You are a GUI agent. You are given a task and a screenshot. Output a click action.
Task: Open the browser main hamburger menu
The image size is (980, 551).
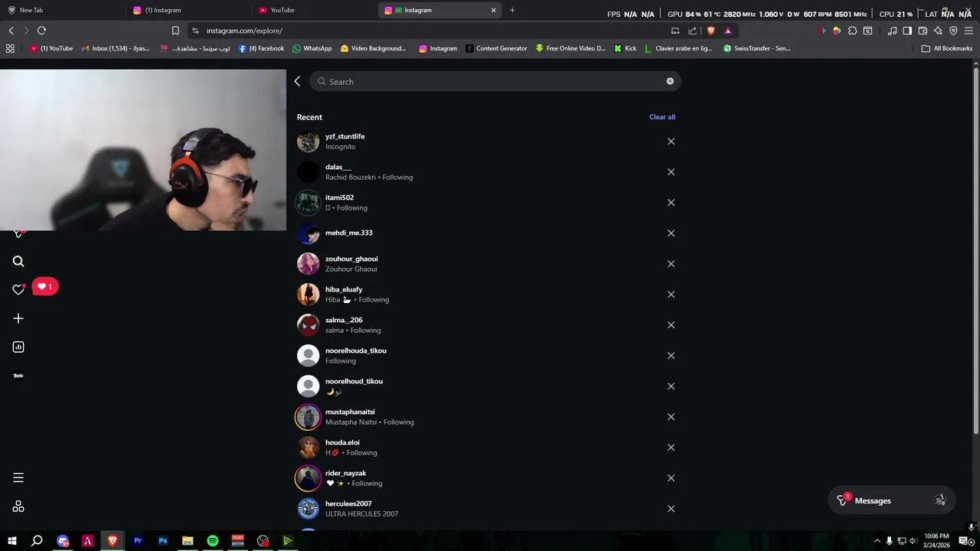point(969,31)
